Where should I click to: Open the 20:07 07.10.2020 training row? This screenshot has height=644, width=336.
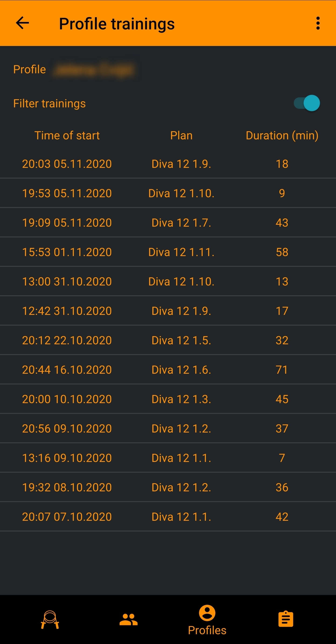(168, 517)
